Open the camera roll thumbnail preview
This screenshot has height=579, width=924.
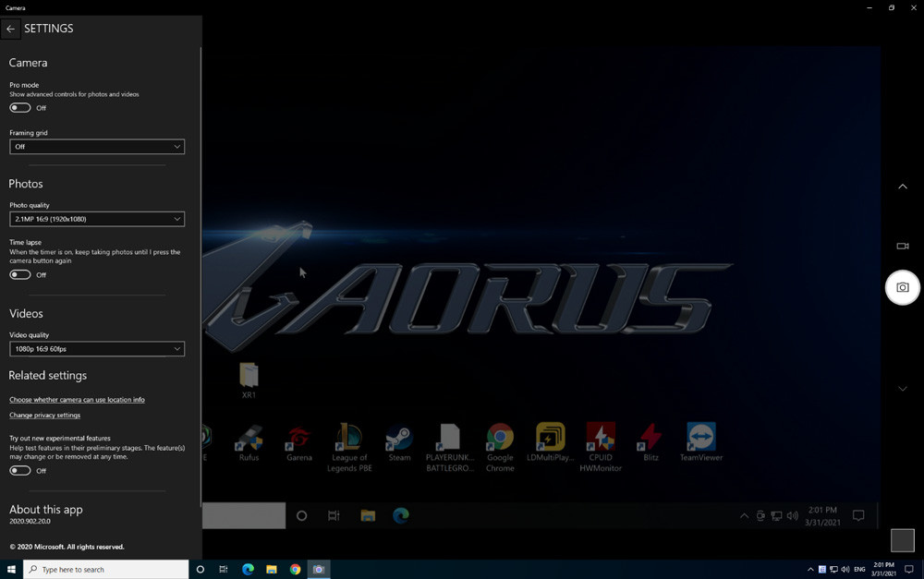click(x=902, y=540)
